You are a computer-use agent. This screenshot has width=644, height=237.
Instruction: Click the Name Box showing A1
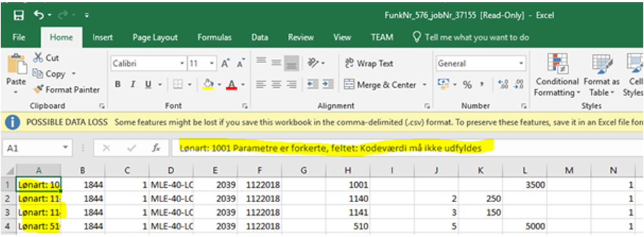[38, 149]
